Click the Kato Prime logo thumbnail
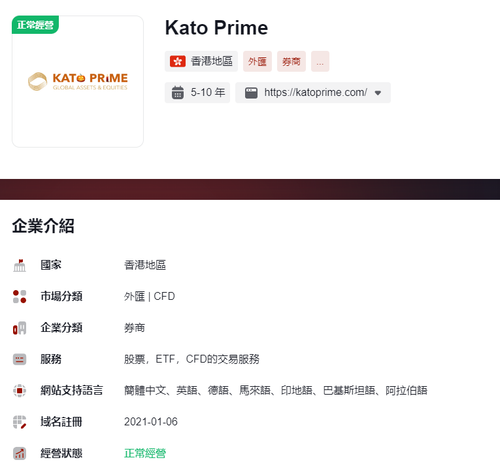Viewport: 500px width, 469px height. [78, 81]
